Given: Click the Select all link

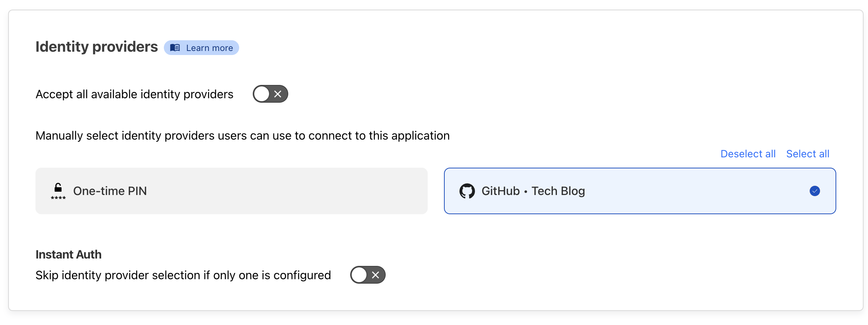Looking at the screenshot, I should (807, 154).
